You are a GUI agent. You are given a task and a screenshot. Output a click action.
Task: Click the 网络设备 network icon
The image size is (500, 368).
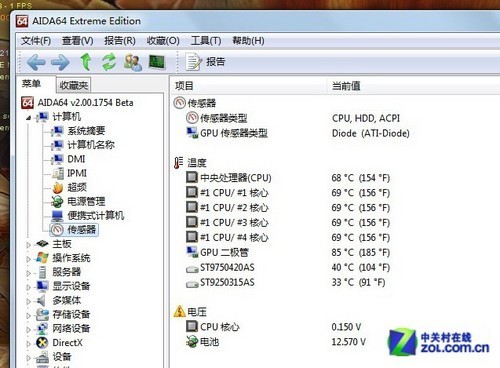pyautogui.click(x=42, y=329)
